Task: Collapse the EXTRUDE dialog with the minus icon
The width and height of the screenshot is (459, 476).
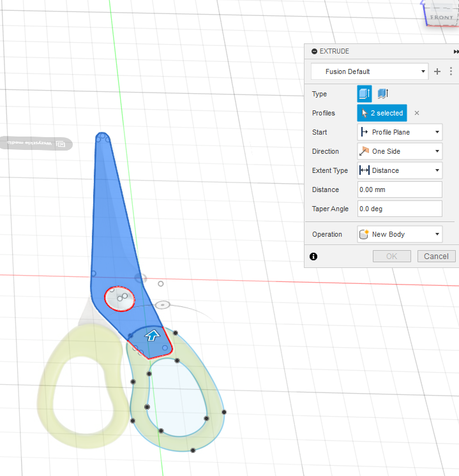Action: coord(314,52)
